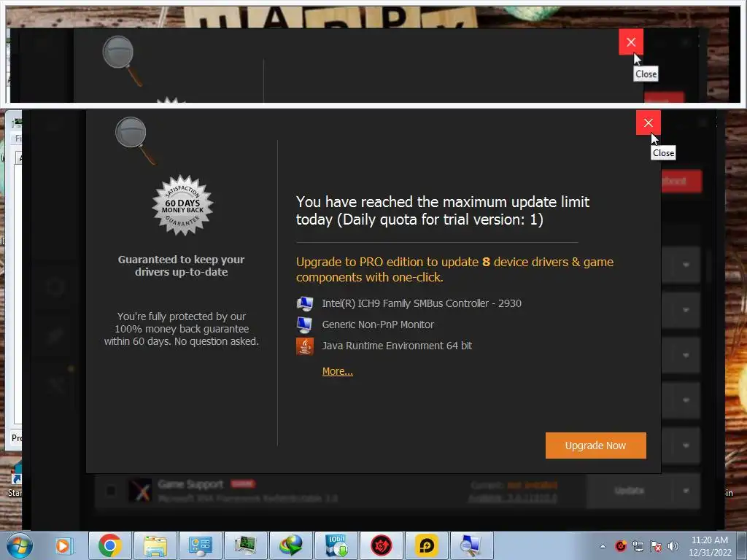The height and width of the screenshot is (560, 747).
Task: Open the Control Panel taskbar icon
Action: tap(201, 545)
